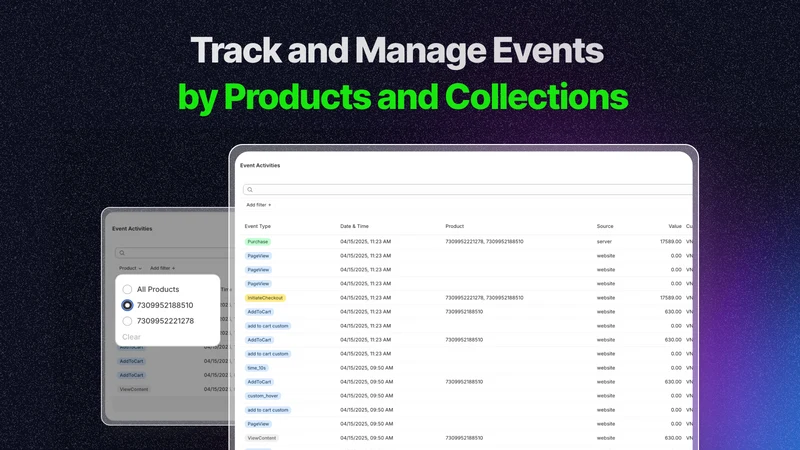Click the green Purchase event tag
This screenshot has width=800, height=450.
258,242
